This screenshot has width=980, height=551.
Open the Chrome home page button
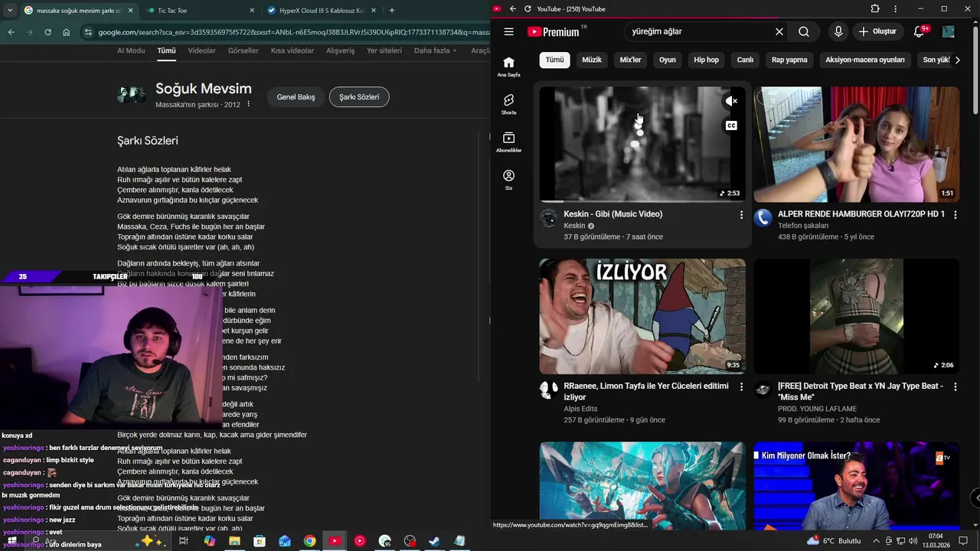(66, 32)
